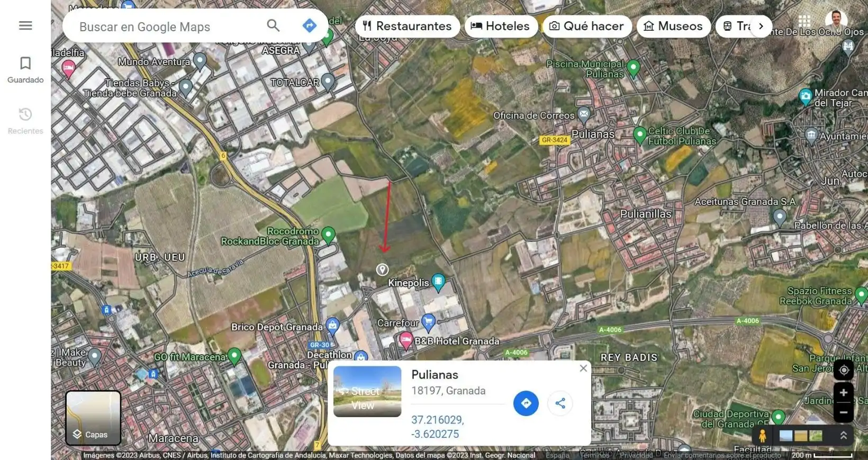Open the Recientes history panel

tap(25, 121)
